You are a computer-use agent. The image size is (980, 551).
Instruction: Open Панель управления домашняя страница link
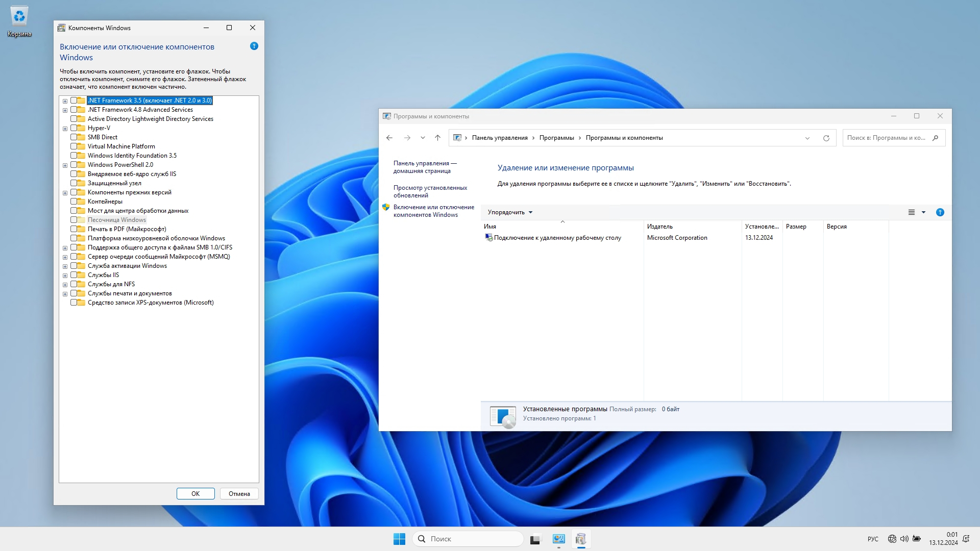pyautogui.click(x=425, y=167)
